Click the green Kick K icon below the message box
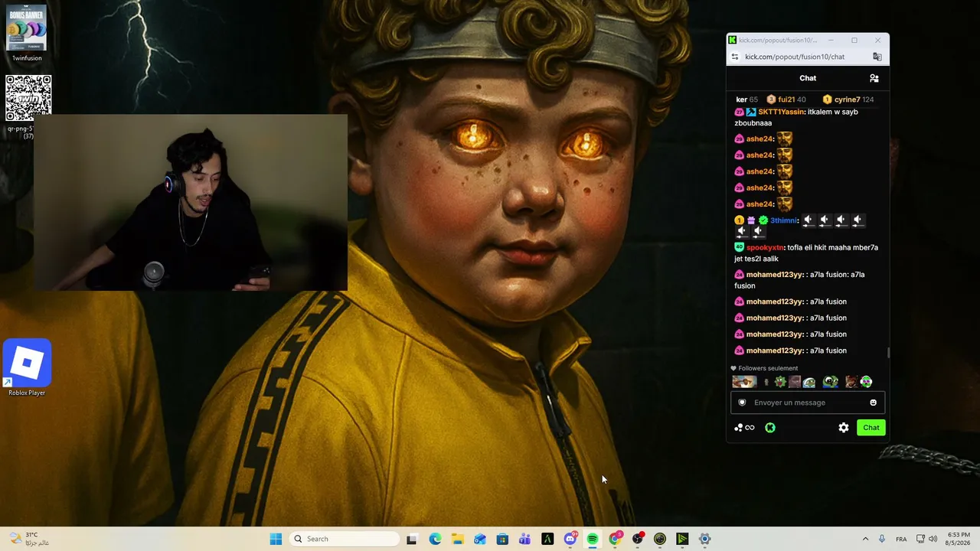The image size is (980, 551). coord(770,428)
